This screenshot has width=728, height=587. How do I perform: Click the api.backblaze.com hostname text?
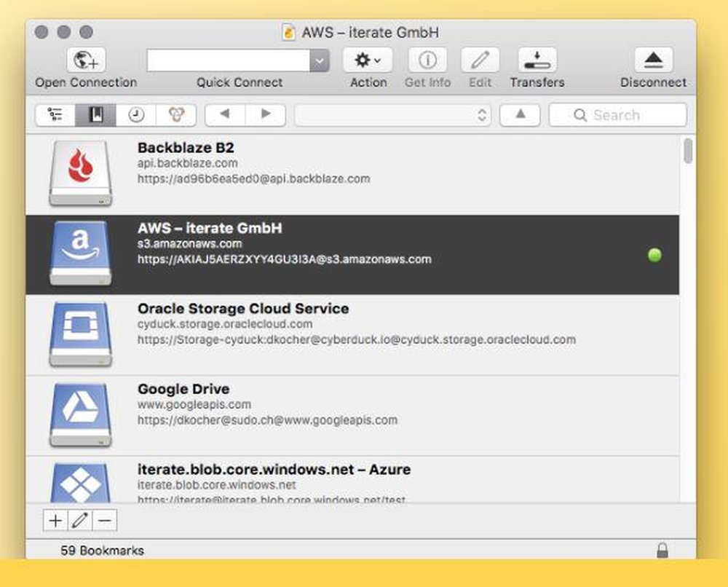click(x=188, y=163)
